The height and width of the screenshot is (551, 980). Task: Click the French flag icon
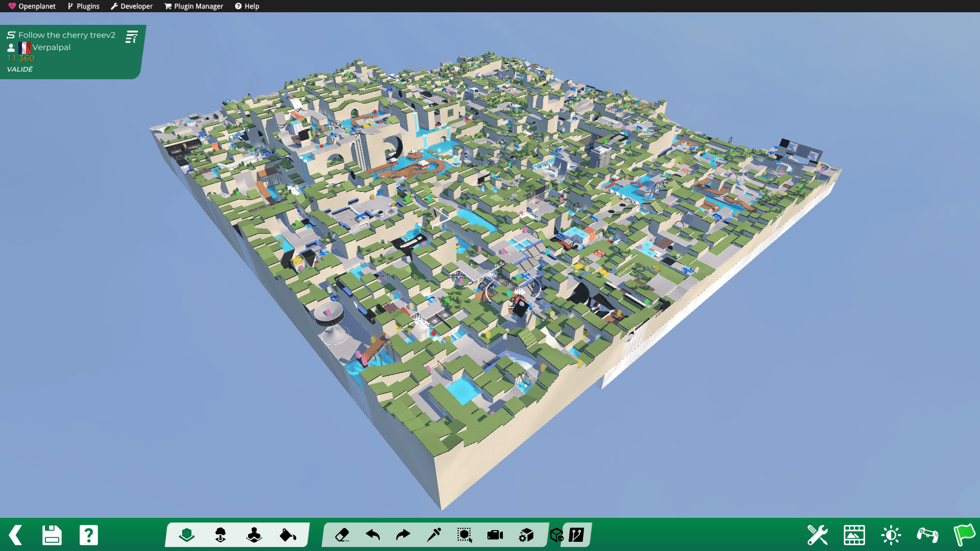24,47
